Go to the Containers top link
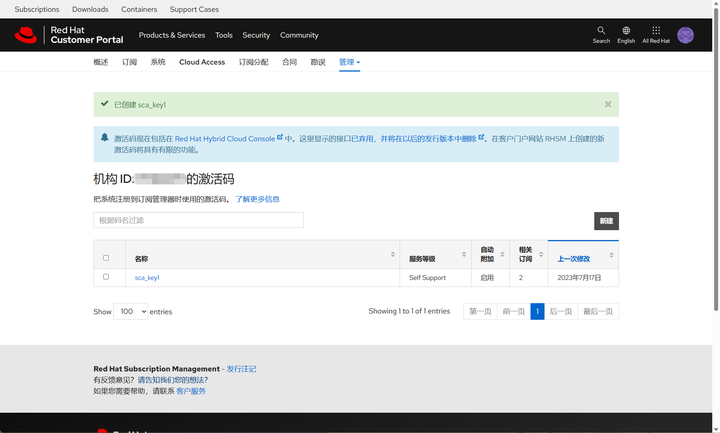 point(139,9)
